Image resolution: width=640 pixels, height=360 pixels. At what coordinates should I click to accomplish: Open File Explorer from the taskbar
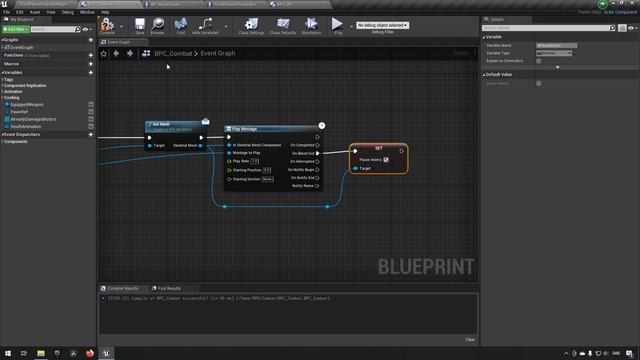click(x=41, y=353)
